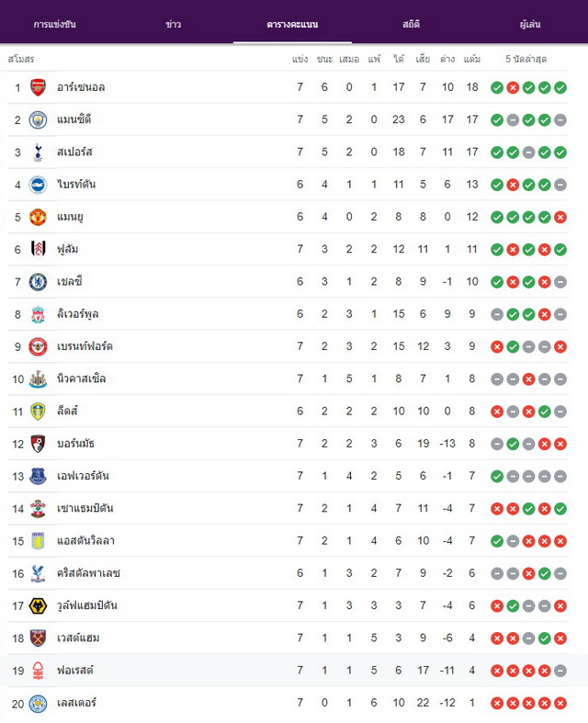Open the การแข่งขัน tab
This screenshot has width=588, height=723.
[x=55, y=24]
